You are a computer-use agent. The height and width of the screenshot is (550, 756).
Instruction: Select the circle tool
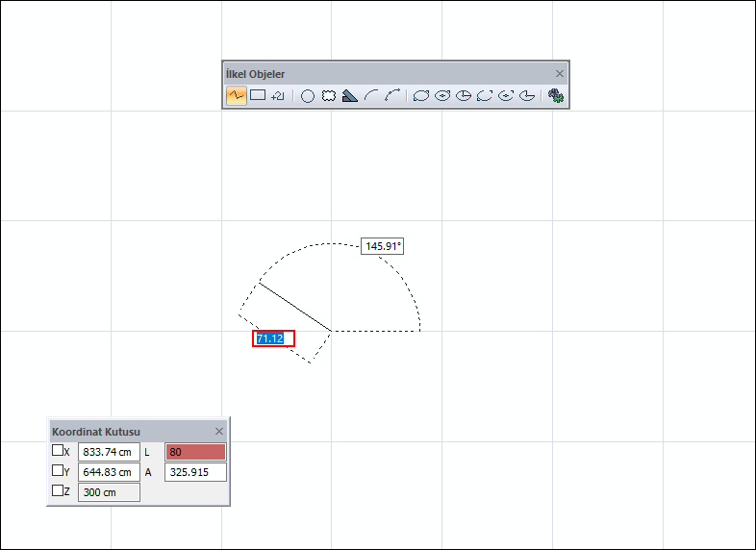pos(308,96)
